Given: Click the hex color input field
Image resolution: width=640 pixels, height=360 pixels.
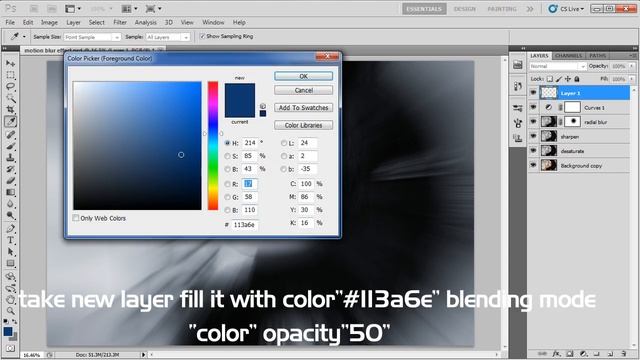Looking at the screenshot, I should (x=244, y=225).
